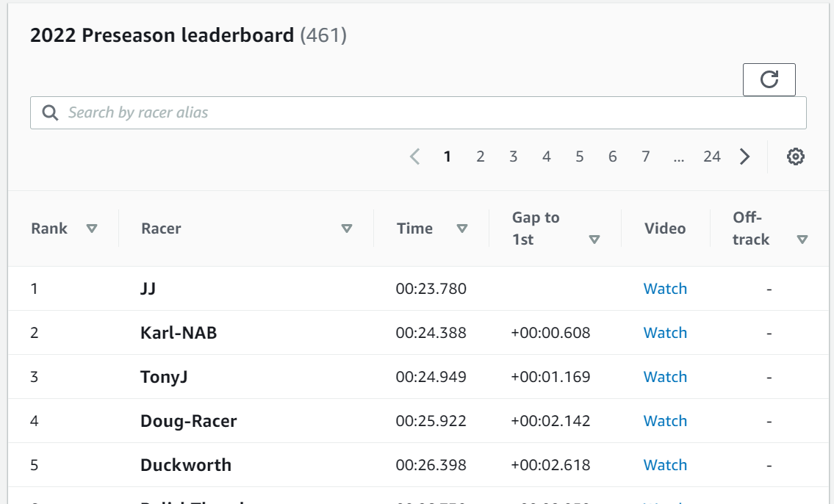
Task: Go to previous page with left chevron
Action: tap(415, 156)
